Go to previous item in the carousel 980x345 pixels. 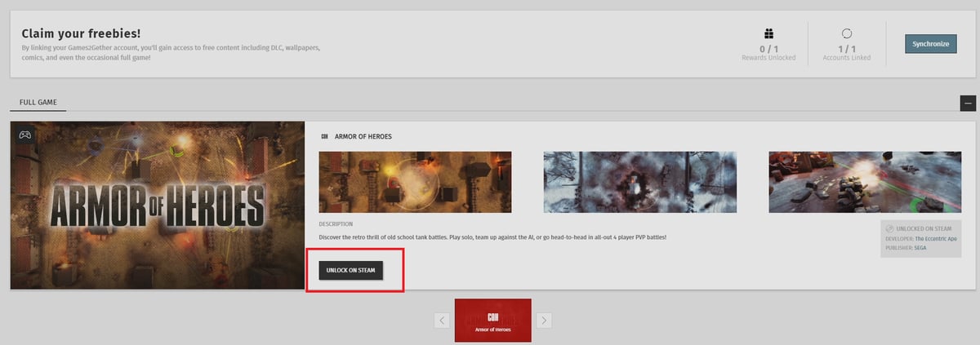point(442,321)
